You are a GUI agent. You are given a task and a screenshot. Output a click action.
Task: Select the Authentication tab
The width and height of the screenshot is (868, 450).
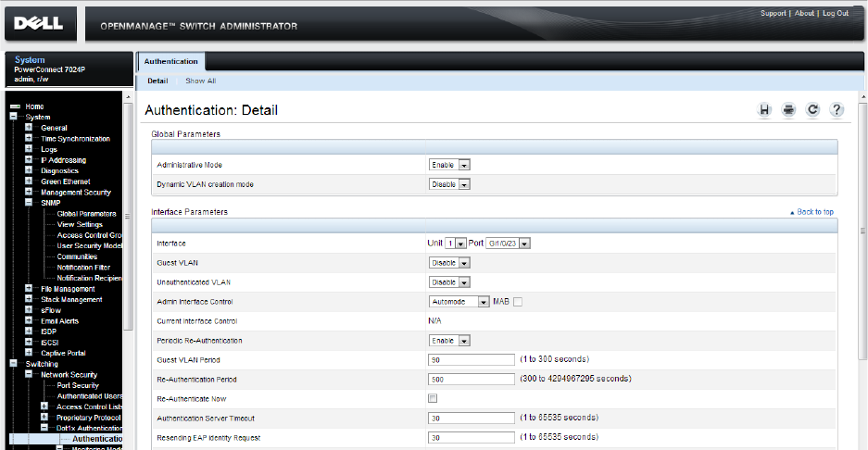[x=171, y=61]
